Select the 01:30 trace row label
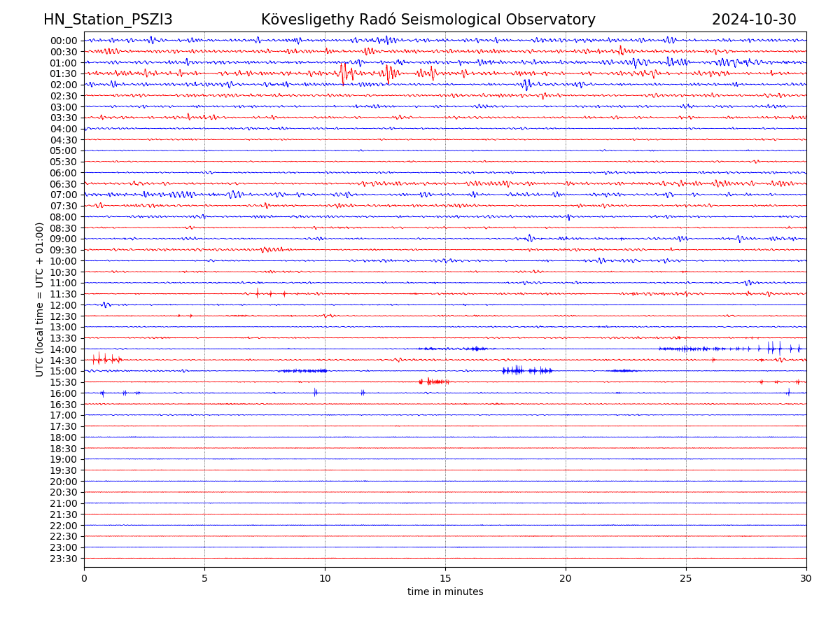 coord(64,73)
